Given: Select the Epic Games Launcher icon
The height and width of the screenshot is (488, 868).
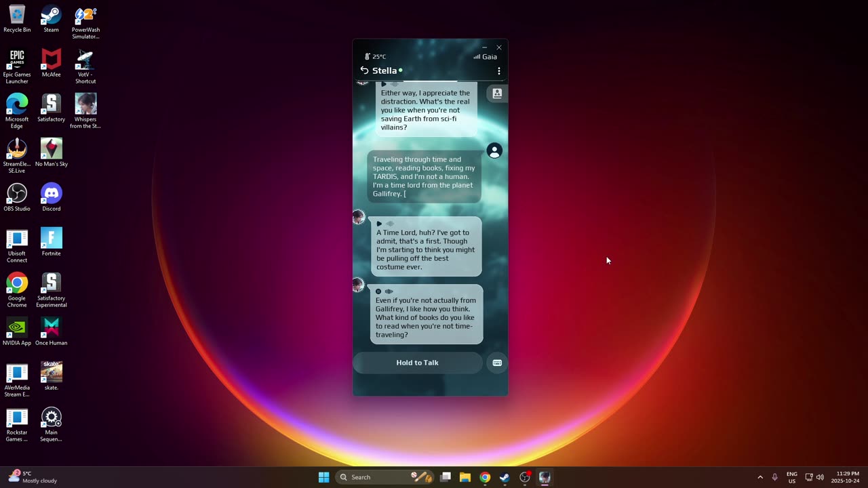Looking at the screenshot, I should click(x=17, y=66).
